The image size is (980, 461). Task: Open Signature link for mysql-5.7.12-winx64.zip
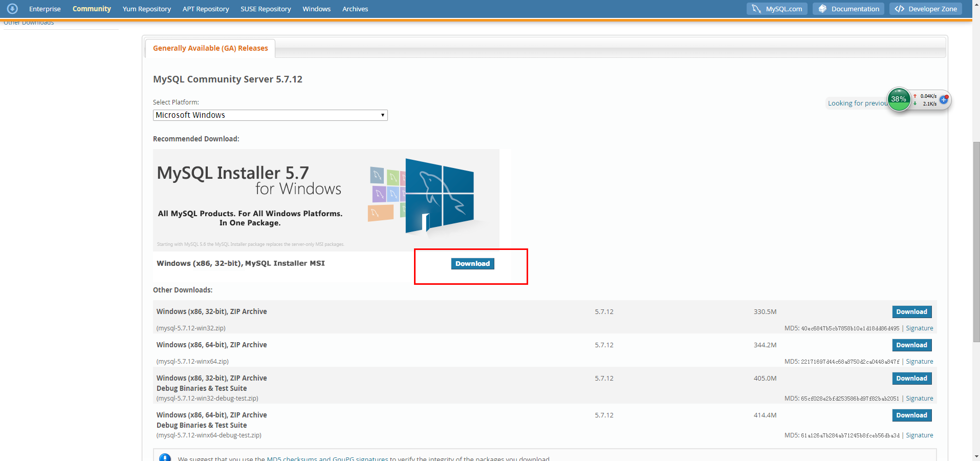[x=919, y=362]
